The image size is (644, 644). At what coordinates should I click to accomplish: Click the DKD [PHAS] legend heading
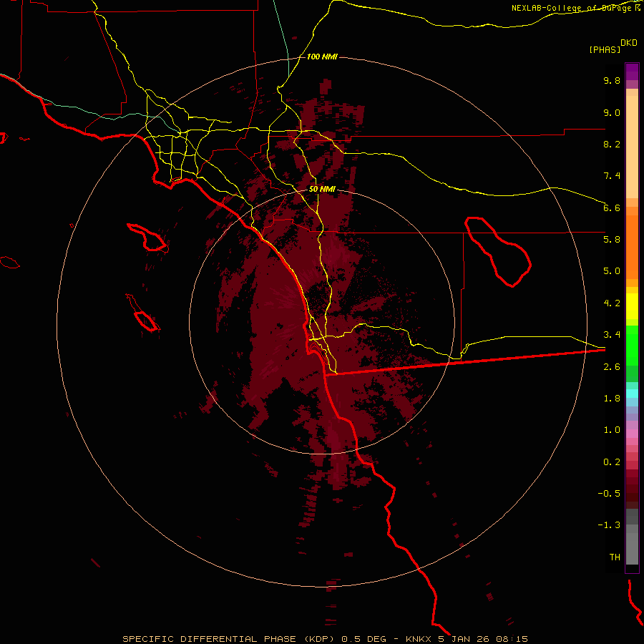(x=613, y=47)
